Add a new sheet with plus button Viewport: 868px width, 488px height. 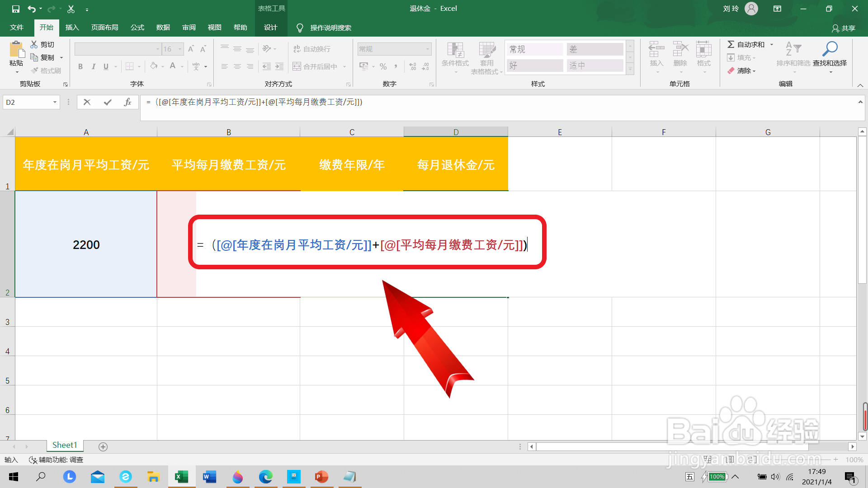[x=103, y=447]
